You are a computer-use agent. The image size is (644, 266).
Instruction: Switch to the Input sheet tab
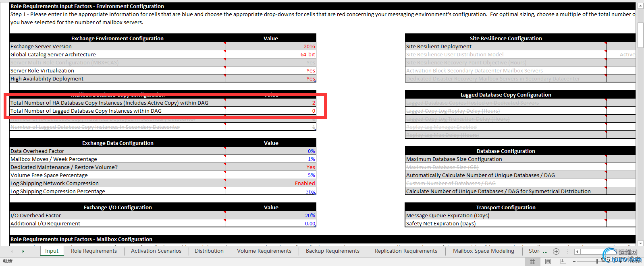tap(52, 251)
